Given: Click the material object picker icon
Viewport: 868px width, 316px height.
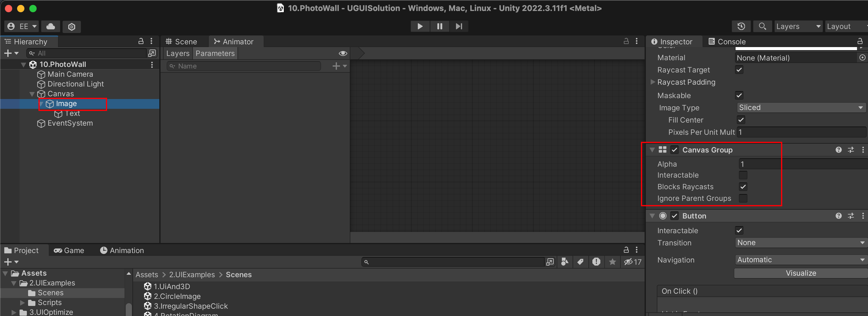Looking at the screenshot, I should point(862,58).
